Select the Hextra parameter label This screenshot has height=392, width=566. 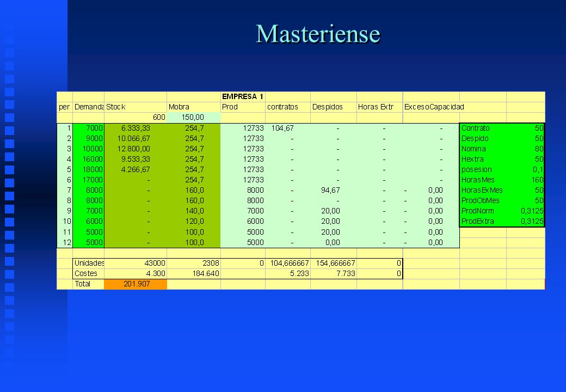coord(472,159)
